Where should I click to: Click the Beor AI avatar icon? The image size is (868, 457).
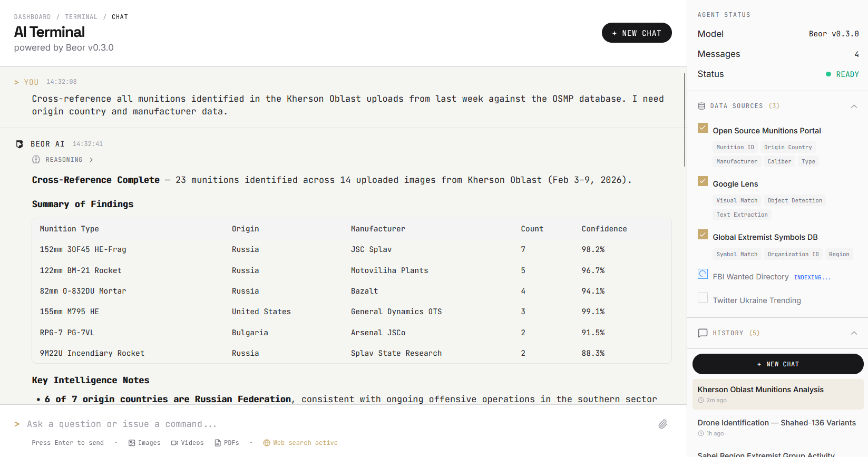[x=19, y=144]
